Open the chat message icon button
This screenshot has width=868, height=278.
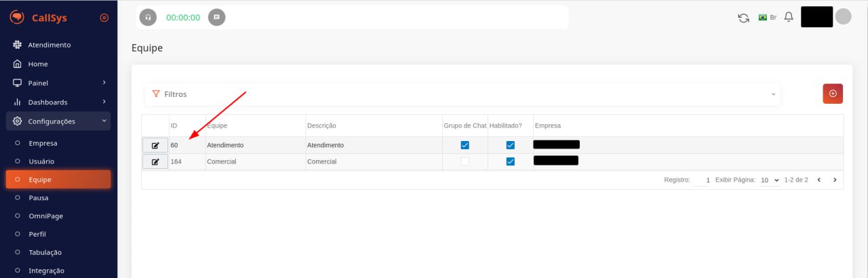pyautogui.click(x=216, y=18)
